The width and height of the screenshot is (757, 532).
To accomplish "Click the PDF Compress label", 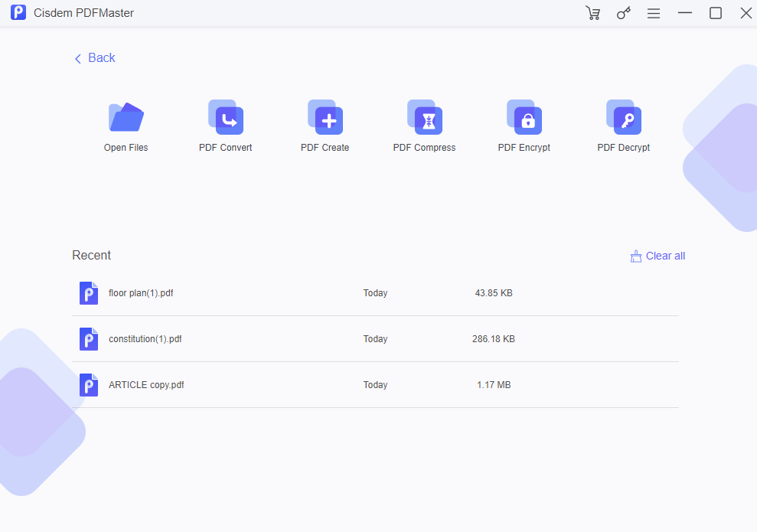I will 424,148.
